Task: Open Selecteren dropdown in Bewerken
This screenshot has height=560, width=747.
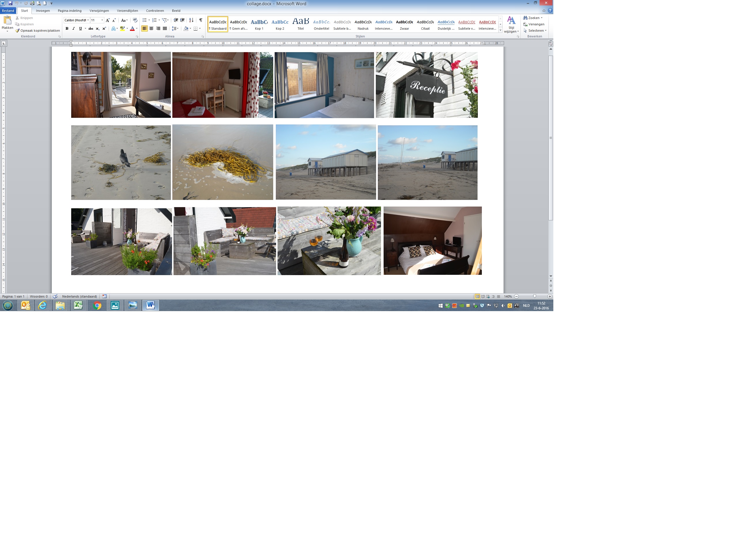Action: tap(535, 30)
